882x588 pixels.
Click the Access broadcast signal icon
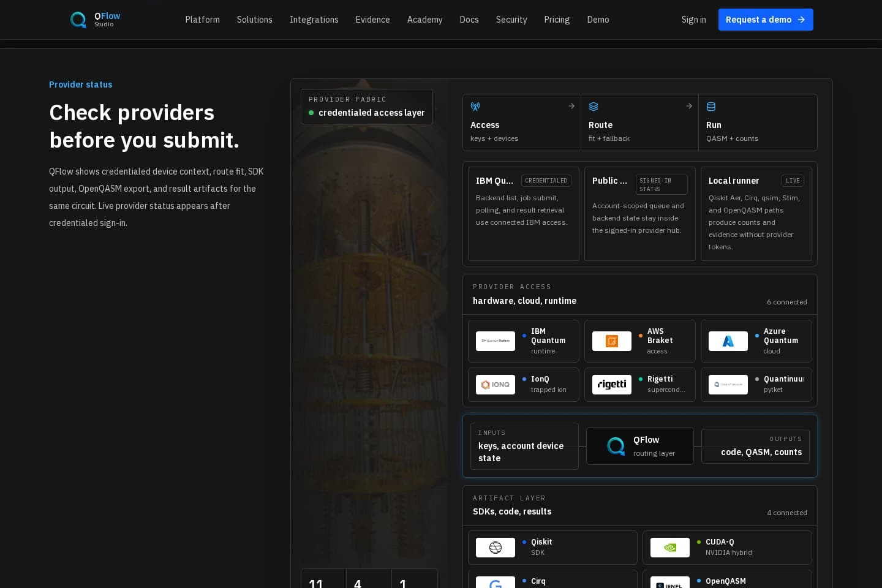[x=475, y=107]
